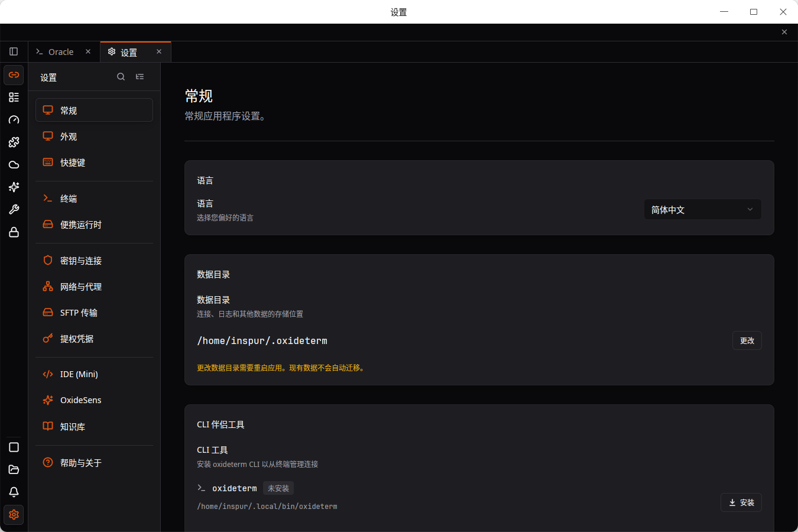This screenshot has height=532, width=798.
Task: Close the Oracle tab
Action: click(x=88, y=51)
